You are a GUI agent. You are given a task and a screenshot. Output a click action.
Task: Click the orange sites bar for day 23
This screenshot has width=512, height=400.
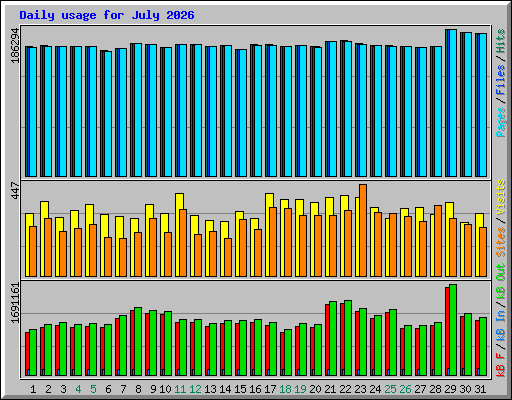click(363, 230)
